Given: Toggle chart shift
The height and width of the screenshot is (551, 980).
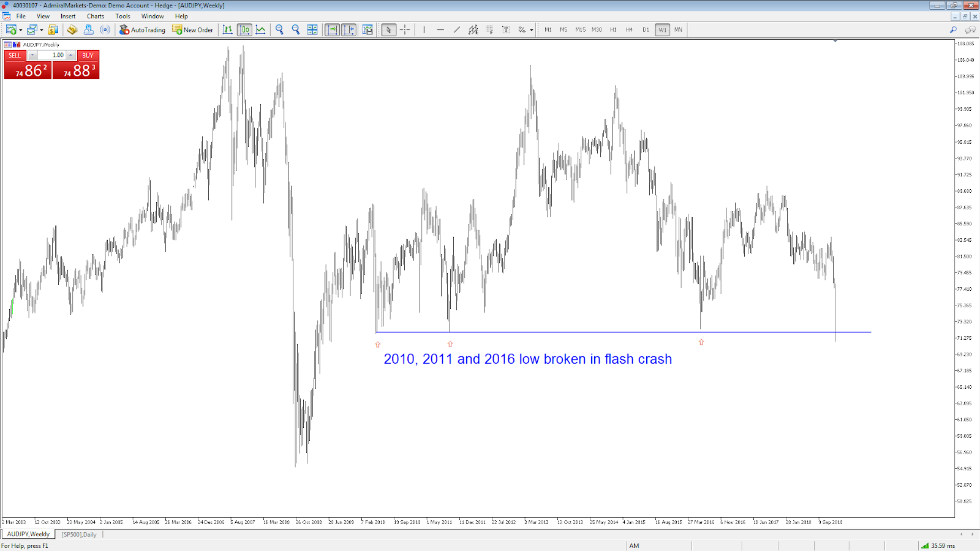Looking at the screenshot, I should 349,29.
